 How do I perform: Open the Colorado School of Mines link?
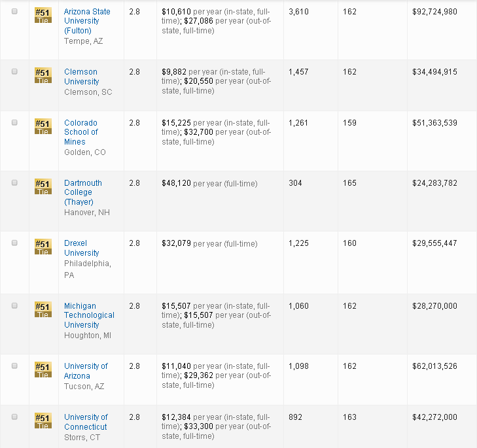click(x=81, y=132)
